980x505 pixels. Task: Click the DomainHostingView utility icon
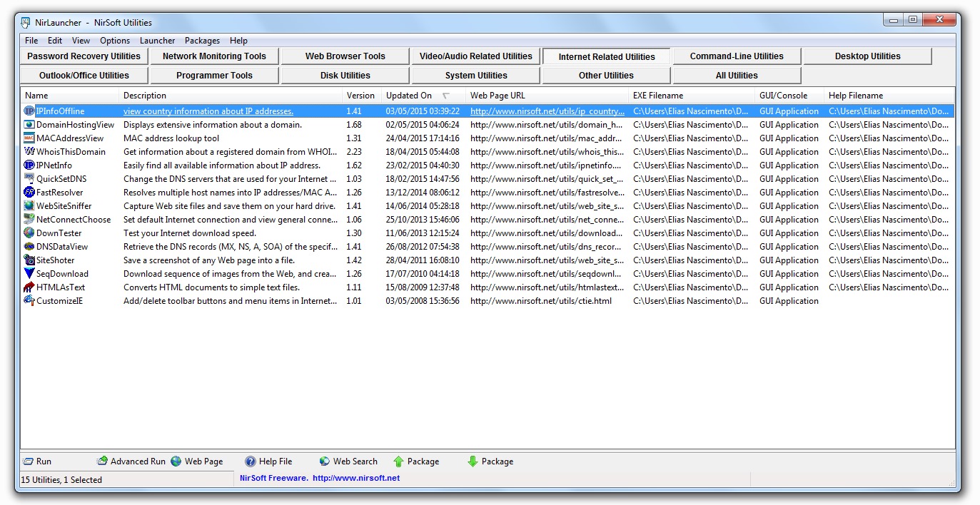tap(29, 125)
